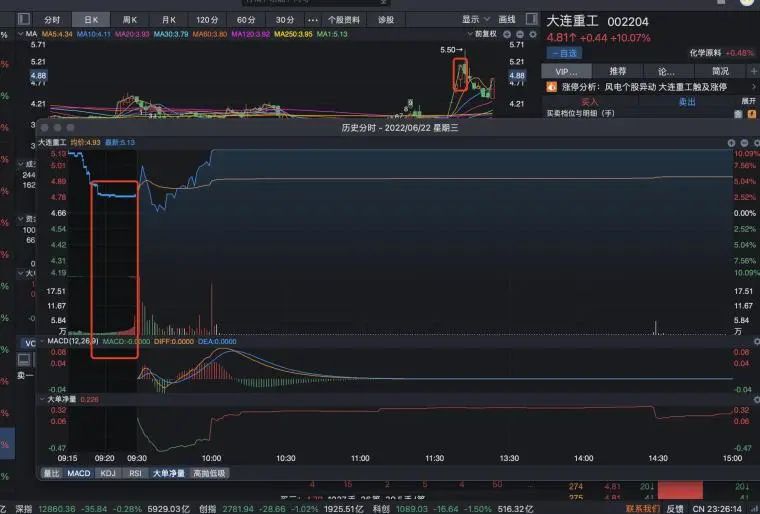760x514 pixels.
Task: Click MA250:3.95 legend value
Action: (293, 34)
